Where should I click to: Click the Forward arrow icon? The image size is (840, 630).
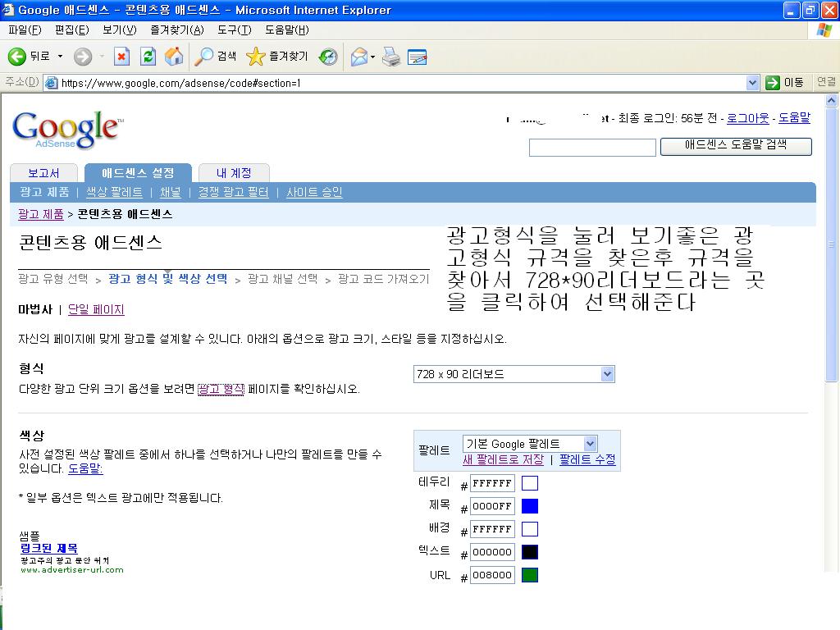(83, 57)
